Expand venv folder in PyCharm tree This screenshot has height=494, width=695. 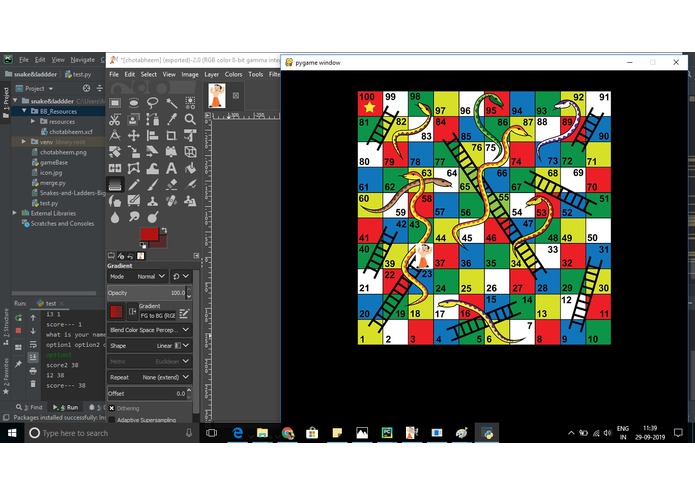(x=24, y=141)
